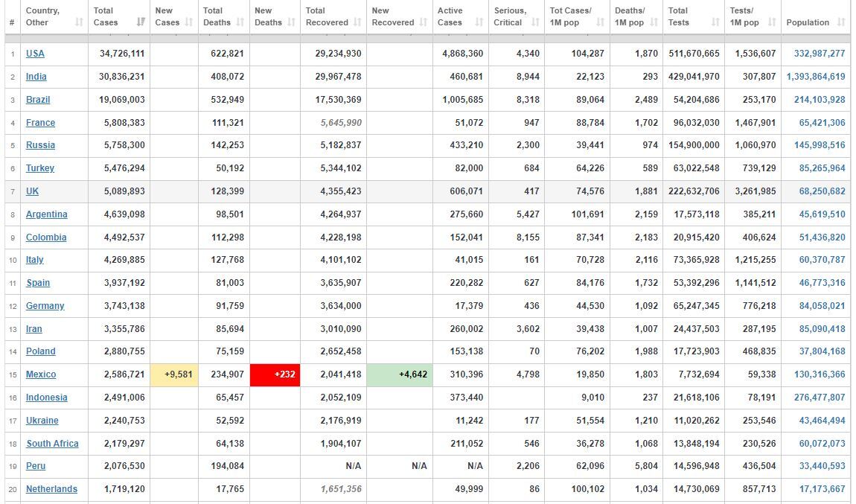Select Mexico new cases cell +9,581
The width and height of the screenshot is (856, 504).
174,374
